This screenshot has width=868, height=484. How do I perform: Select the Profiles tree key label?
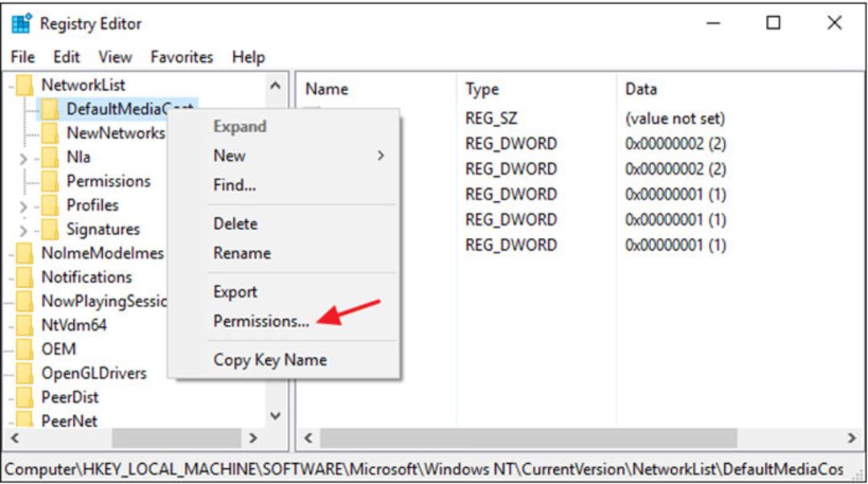pos(92,206)
